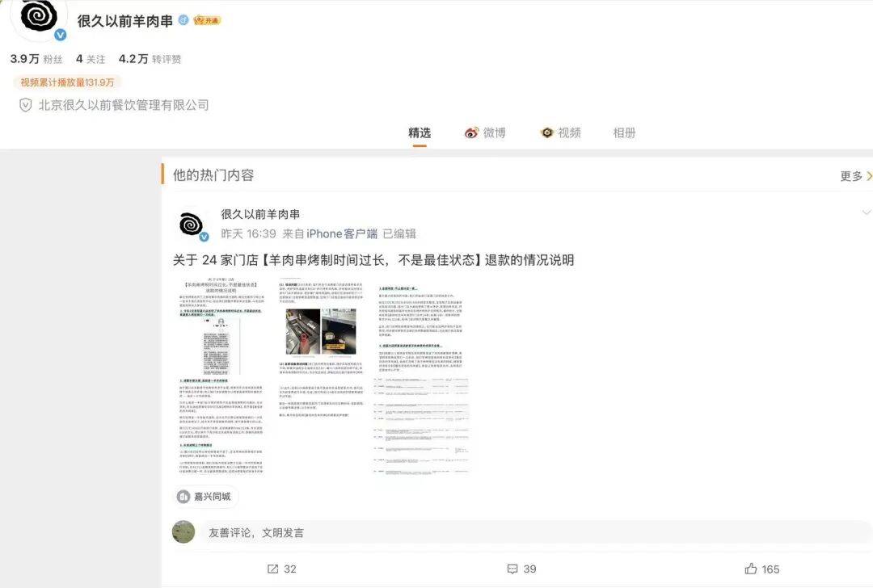Image resolution: width=873 pixels, height=588 pixels.
Task: Open the 昨天 16:39 post timestamp
Action: 248,233
